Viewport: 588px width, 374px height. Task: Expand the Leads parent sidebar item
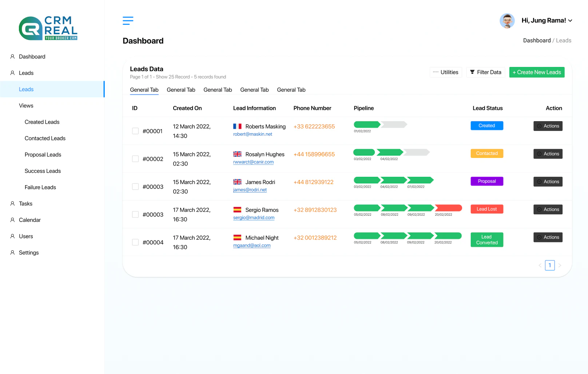click(52, 73)
